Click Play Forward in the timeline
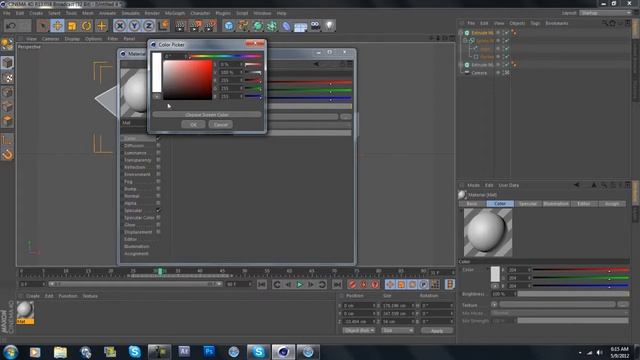Image resolution: width=640 pixels, height=360 pixels. coord(299,284)
